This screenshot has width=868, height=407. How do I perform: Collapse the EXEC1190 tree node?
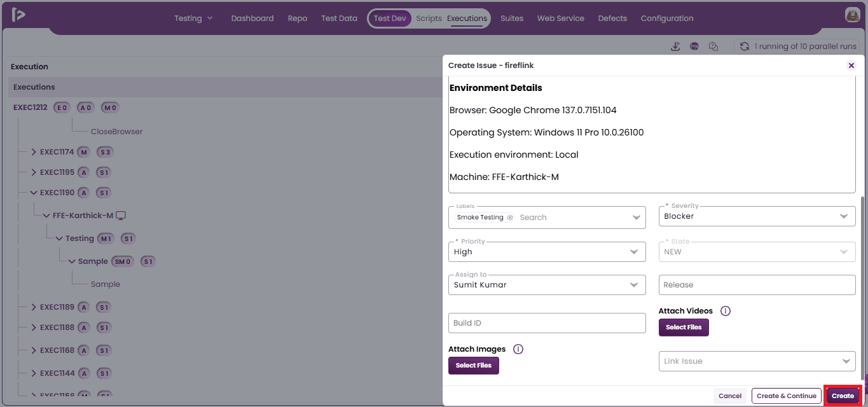tap(34, 193)
